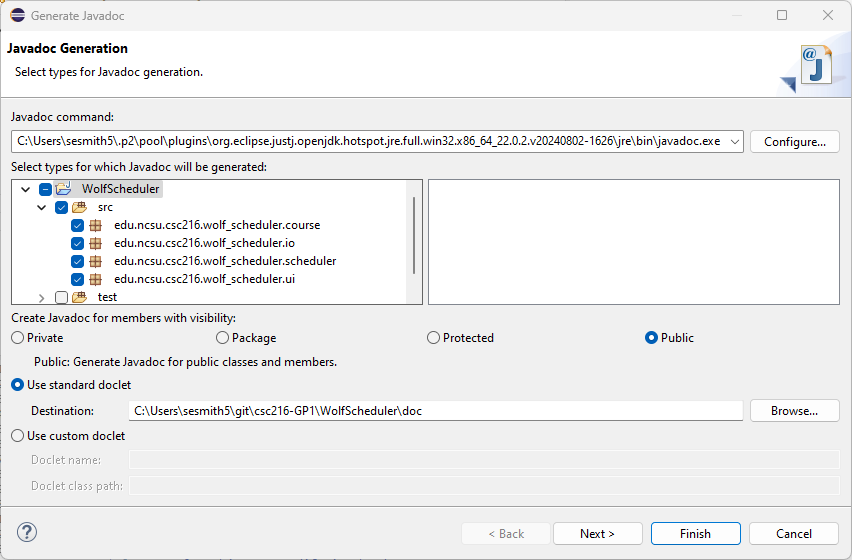852x560 pixels.
Task: Select the edu.ncsu.csc216.wolf_scheduler.io row
Action: click(x=204, y=243)
